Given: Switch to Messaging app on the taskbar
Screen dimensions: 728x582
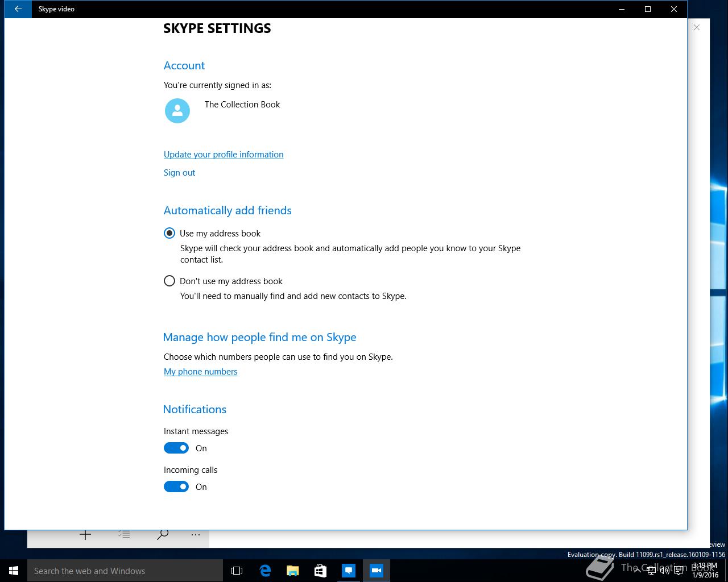Looking at the screenshot, I should [x=349, y=571].
